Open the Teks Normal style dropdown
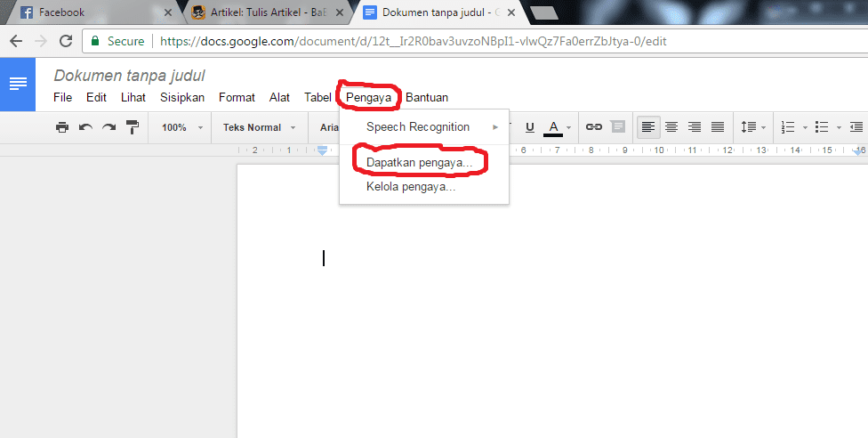868x438 pixels. pyautogui.click(x=259, y=127)
